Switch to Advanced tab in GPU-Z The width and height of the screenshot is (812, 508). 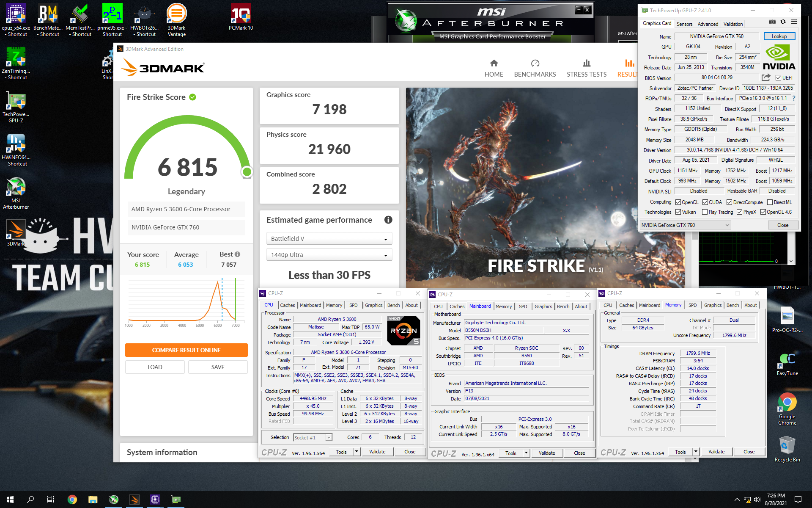click(x=708, y=24)
